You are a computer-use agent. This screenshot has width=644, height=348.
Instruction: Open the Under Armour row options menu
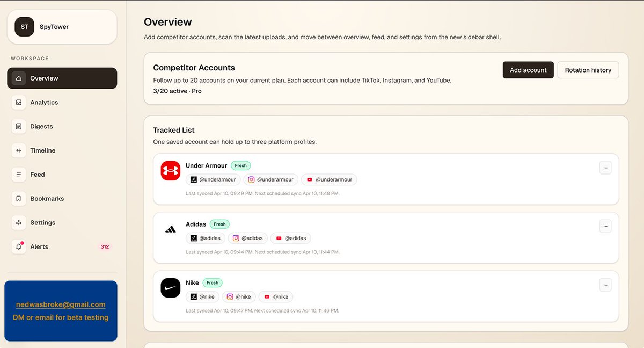point(605,168)
